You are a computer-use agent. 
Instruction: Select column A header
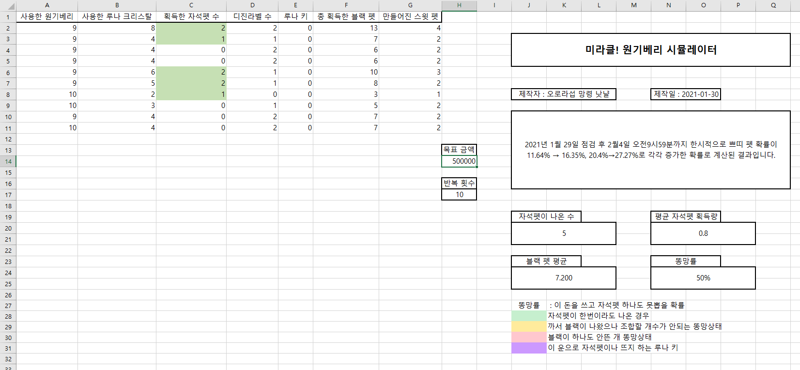tap(47, 5)
